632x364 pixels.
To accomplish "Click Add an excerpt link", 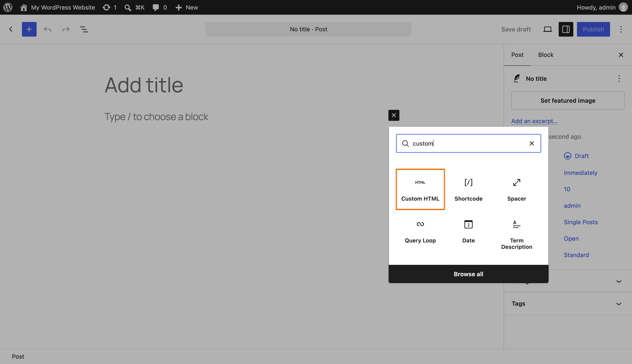I will (534, 121).
